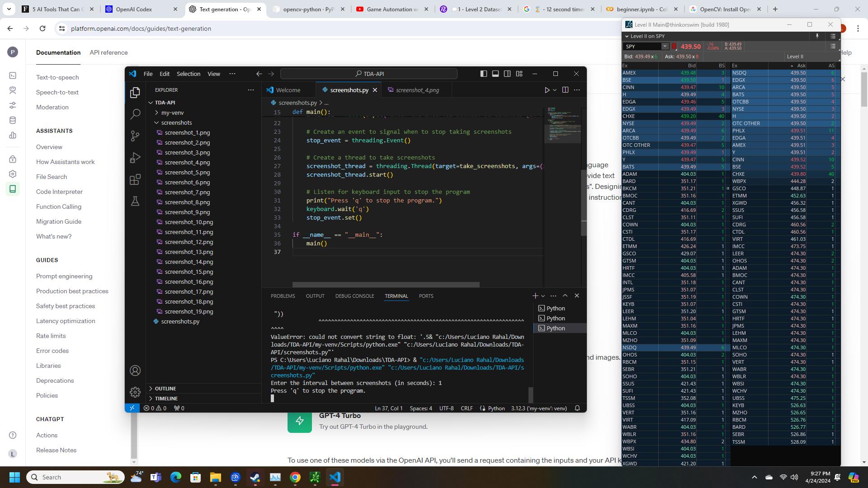Open the Function Calling docs link
868x488 pixels.
coord(59,206)
